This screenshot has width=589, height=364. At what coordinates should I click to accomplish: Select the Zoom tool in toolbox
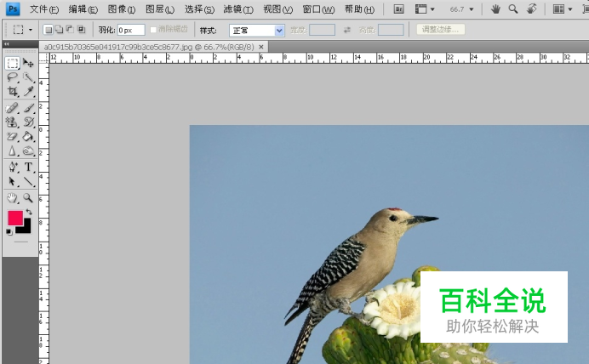(28, 198)
